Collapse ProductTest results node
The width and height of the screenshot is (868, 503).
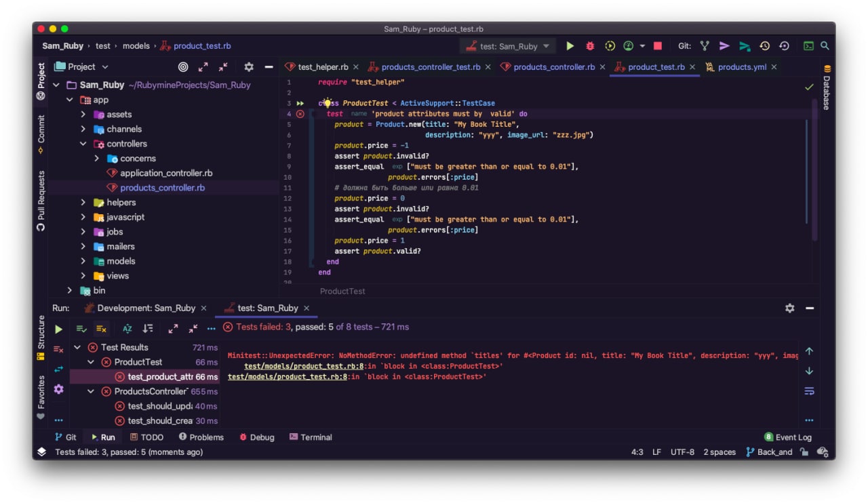point(92,362)
